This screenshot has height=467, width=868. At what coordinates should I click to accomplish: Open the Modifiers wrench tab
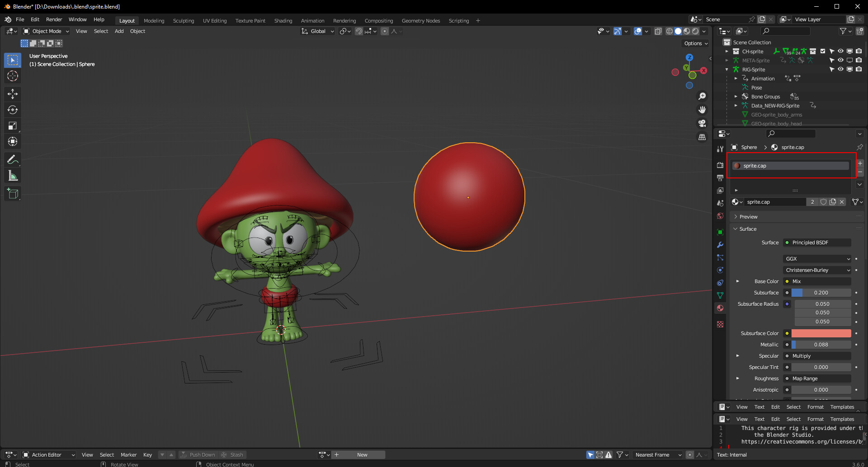tap(720, 245)
